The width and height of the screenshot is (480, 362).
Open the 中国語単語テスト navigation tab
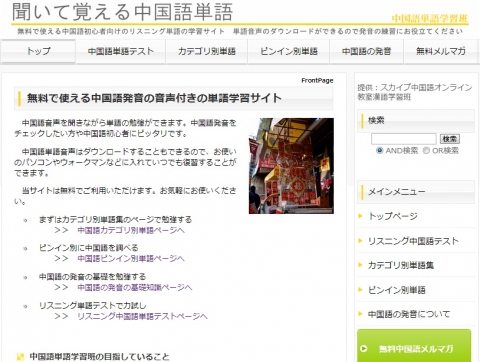pyautogui.click(x=121, y=51)
